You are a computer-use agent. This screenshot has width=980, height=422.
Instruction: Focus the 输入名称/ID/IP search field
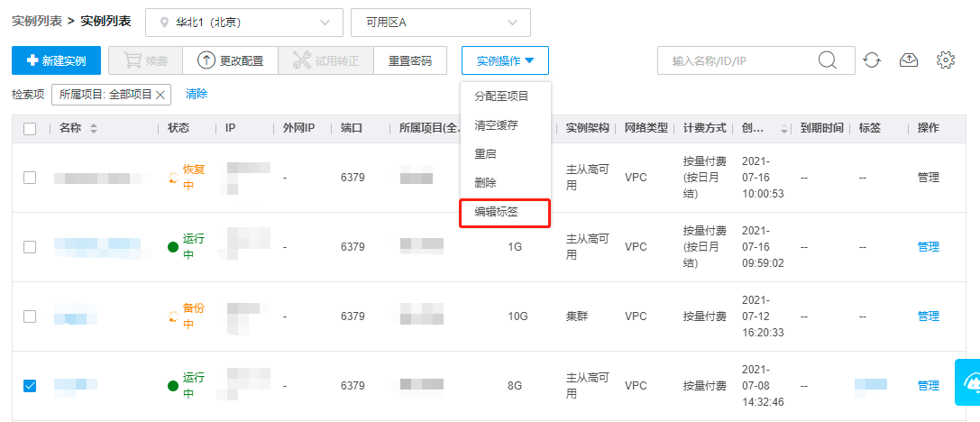(x=756, y=60)
